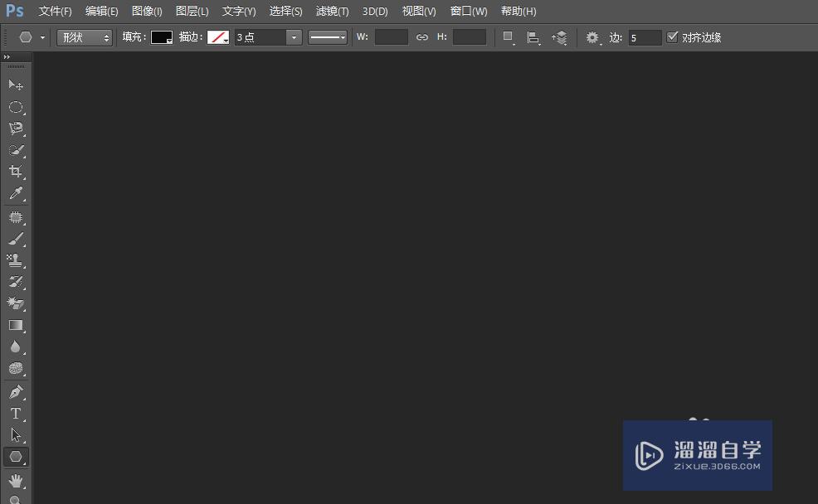Open the 帮助(H) menu
Viewport: 818px width, 504px height.
pos(519,11)
